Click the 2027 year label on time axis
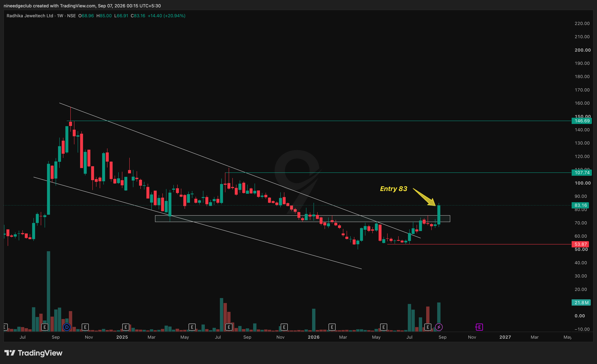Screen dimensions: 597x364 [505, 337]
